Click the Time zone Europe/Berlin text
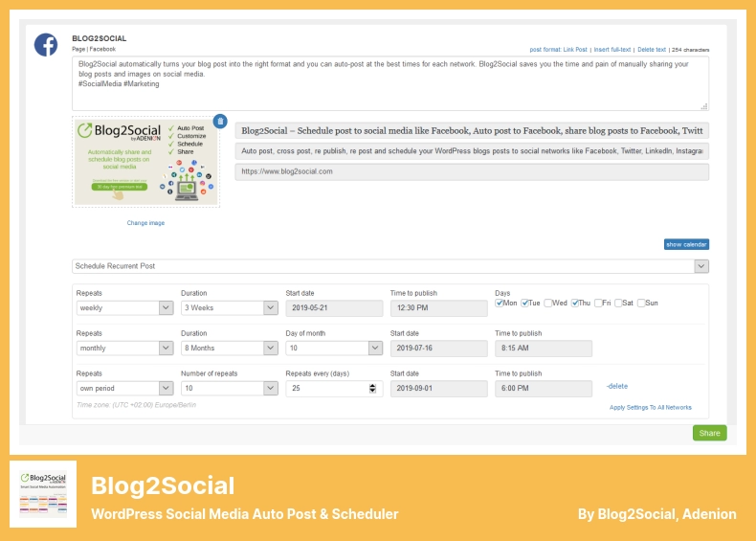 [137, 405]
